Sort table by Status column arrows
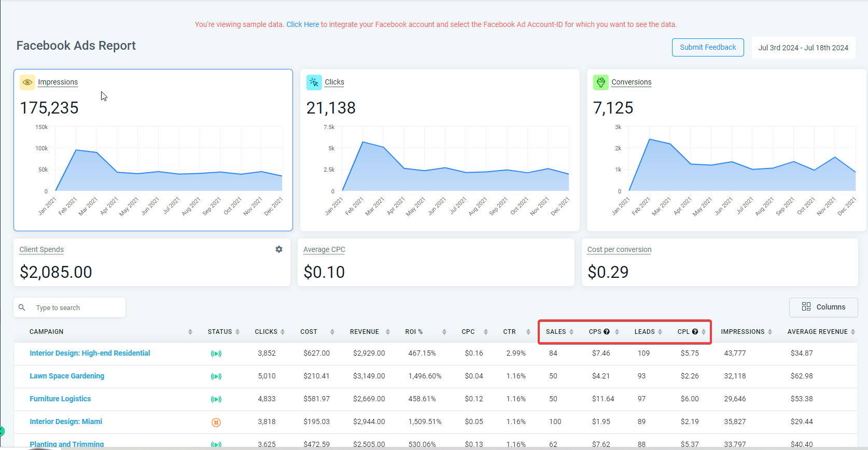The height and width of the screenshot is (450, 868). coord(237,332)
